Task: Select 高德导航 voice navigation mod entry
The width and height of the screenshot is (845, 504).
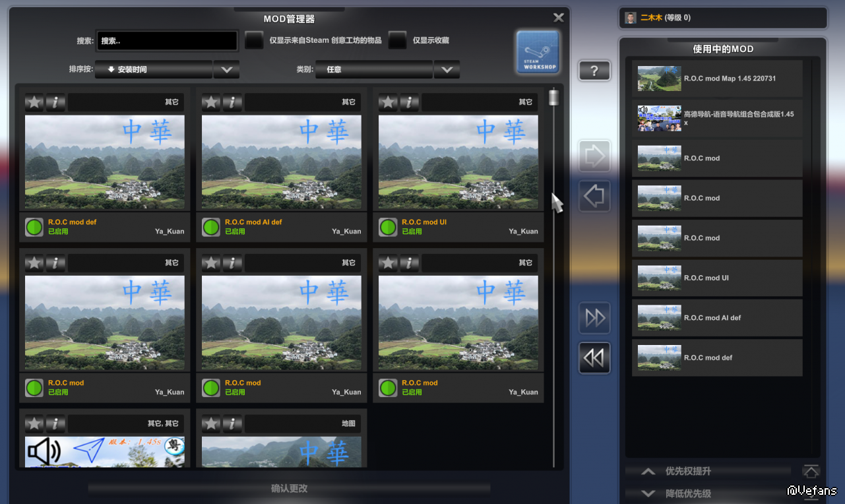Action: coord(717,118)
